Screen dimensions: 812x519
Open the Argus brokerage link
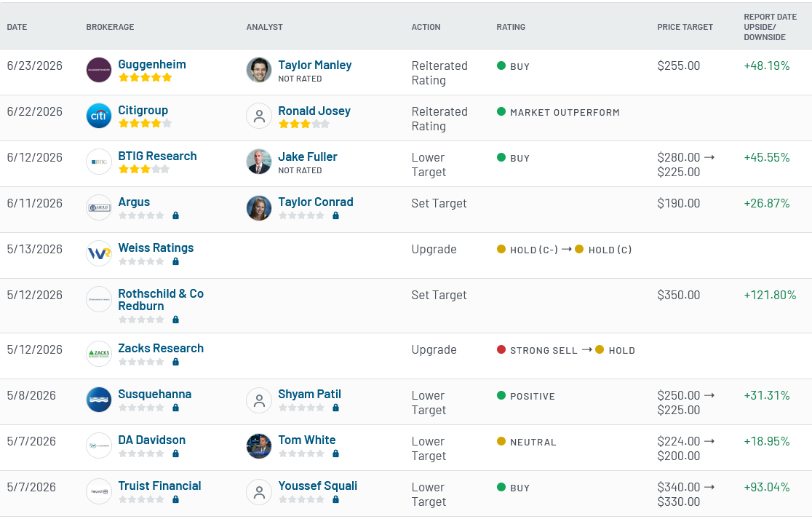pos(134,202)
